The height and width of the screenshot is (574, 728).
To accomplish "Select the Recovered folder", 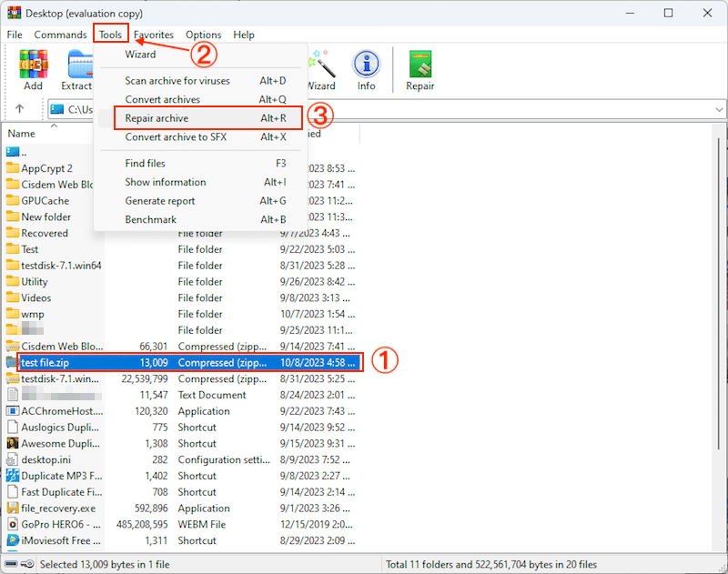I will click(44, 233).
